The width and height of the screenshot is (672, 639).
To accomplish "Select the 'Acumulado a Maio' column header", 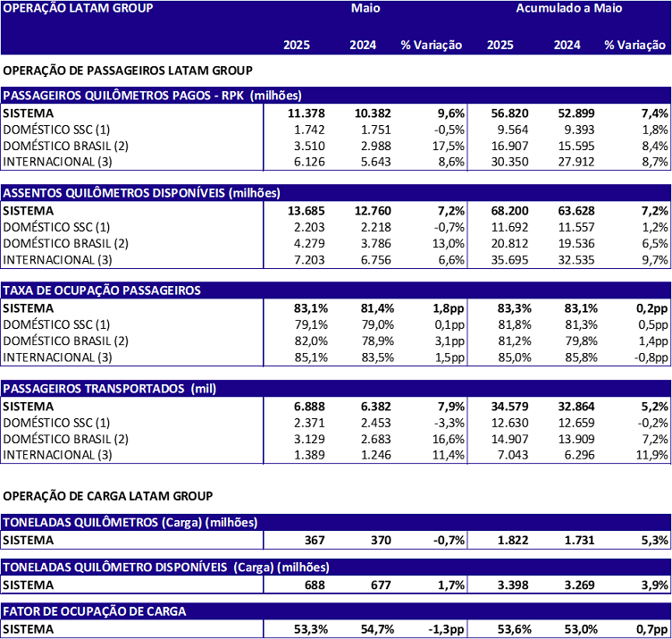I will (568, 8).
